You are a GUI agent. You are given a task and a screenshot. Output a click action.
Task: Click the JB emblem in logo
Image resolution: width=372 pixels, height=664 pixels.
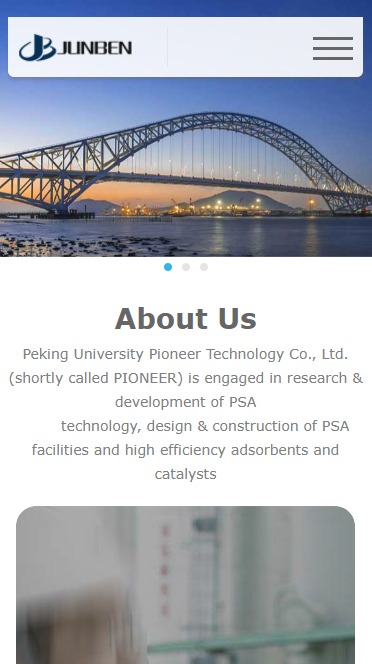click(x=37, y=47)
